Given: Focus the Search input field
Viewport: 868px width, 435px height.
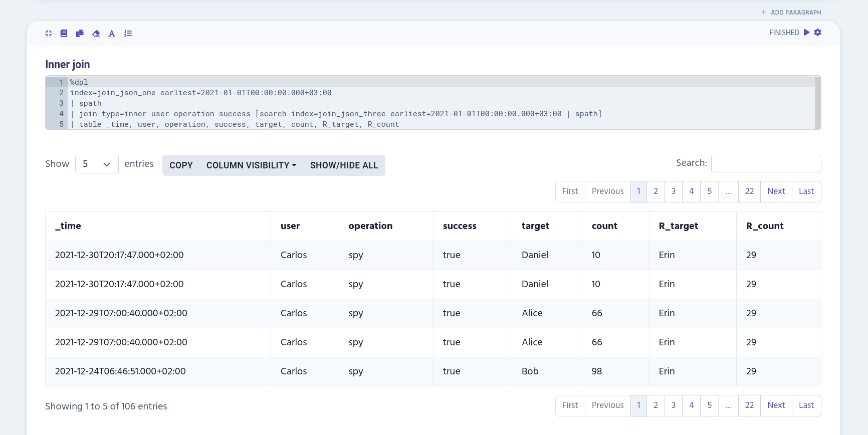Looking at the screenshot, I should click(x=766, y=163).
